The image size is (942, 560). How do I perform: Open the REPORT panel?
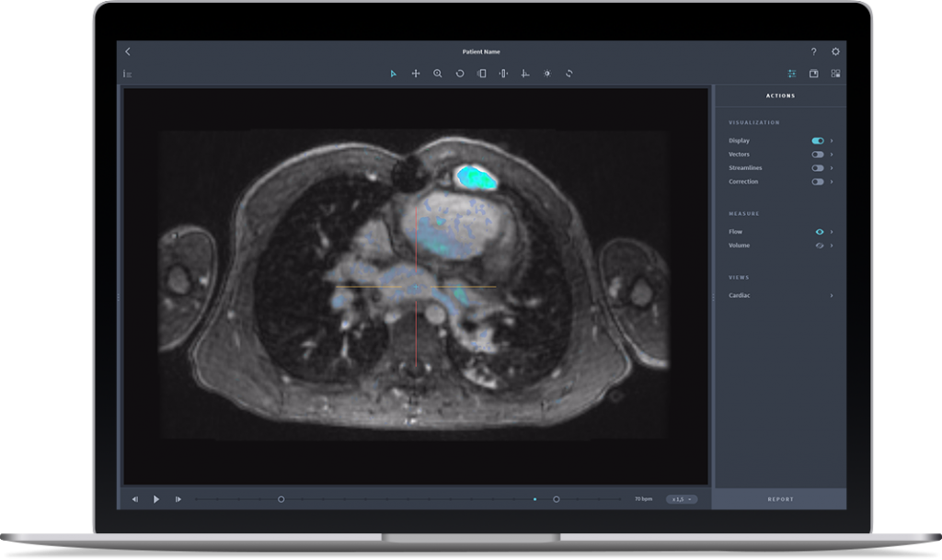coord(780,498)
